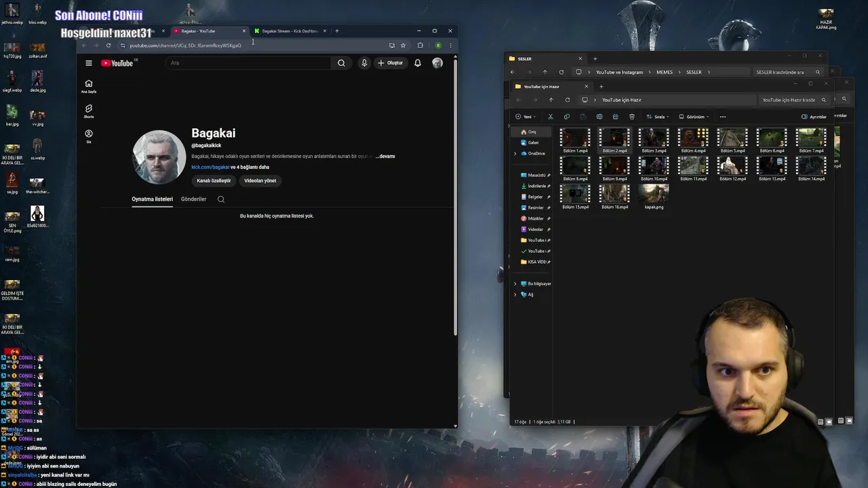This screenshot has width=868, height=488.
Task: Open the Görünüm view dropdown
Action: [694, 117]
